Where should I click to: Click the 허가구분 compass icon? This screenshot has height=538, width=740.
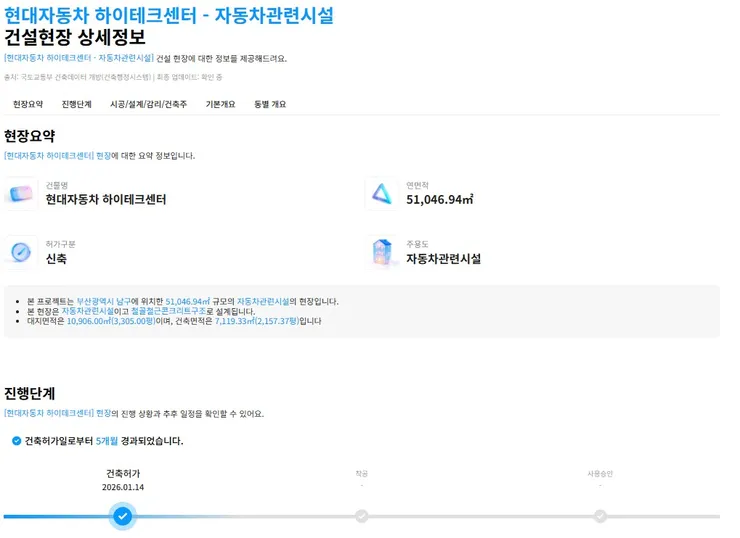[21, 252]
